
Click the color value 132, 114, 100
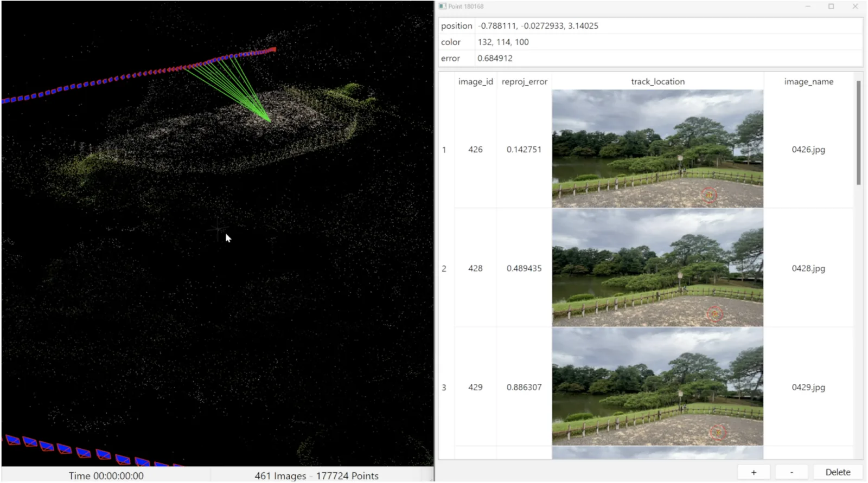coord(503,42)
